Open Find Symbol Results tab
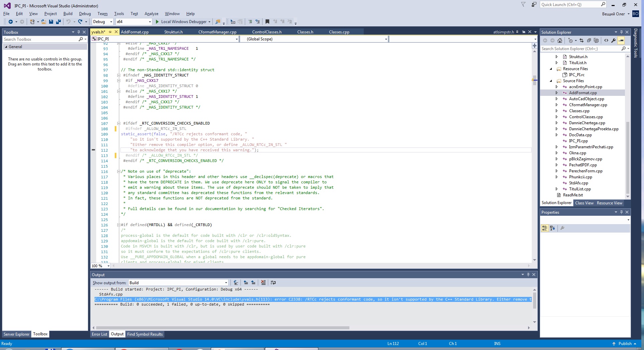 (145, 334)
